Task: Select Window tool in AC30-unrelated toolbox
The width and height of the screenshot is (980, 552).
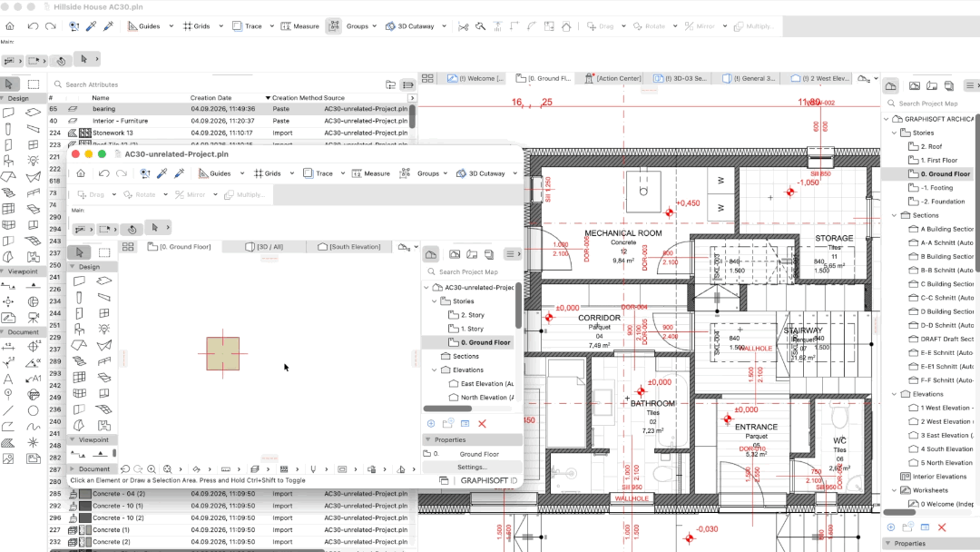Action: pyautogui.click(x=104, y=312)
